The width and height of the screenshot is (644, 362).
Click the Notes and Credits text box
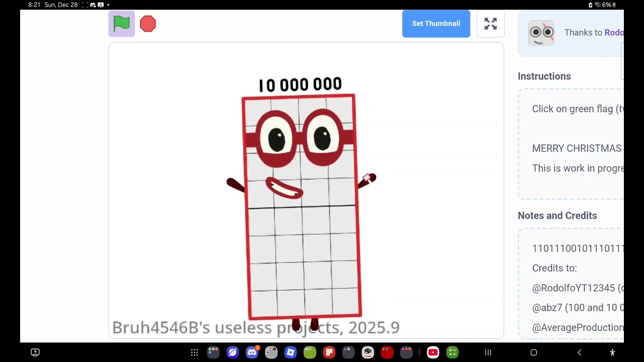click(571, 283)
